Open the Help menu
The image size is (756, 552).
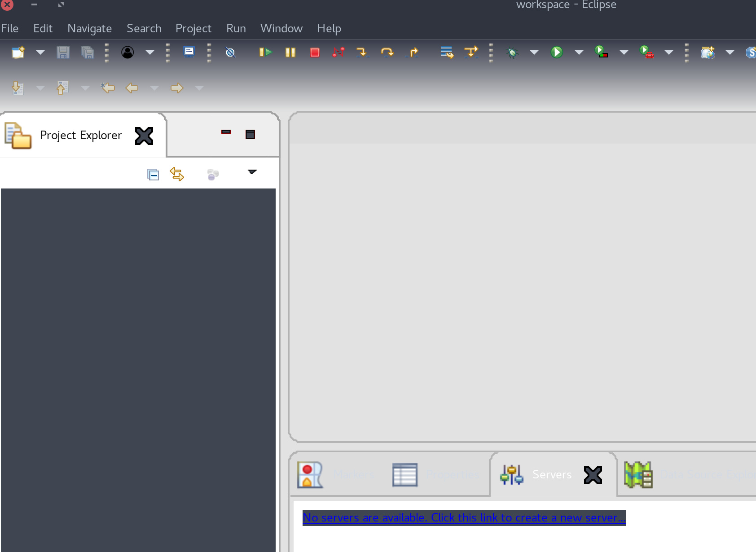tap(329, 28)
